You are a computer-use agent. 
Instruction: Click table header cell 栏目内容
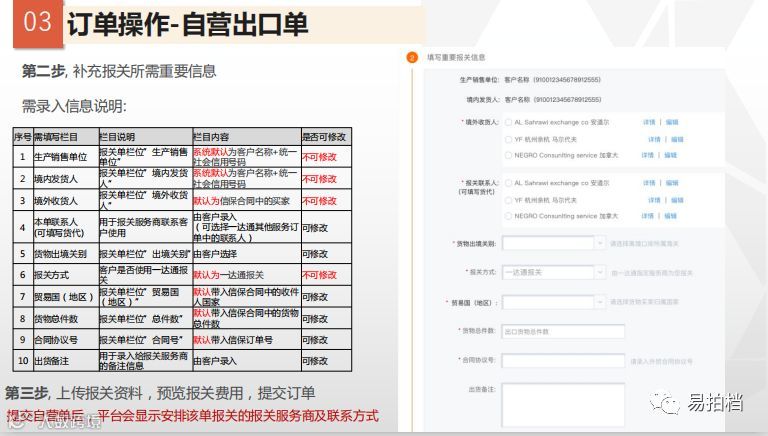click(x=246, y=137)
